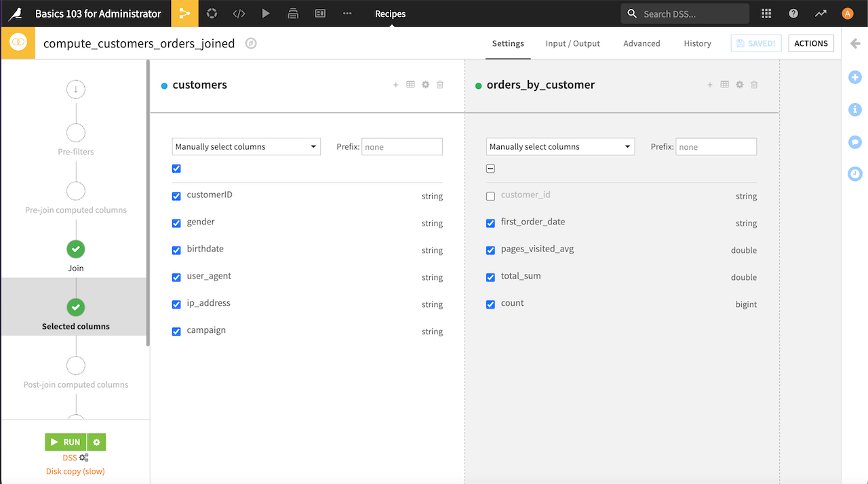This screenshot has height=484, width=868.
Task: Click the gear settings icon on the customers panel
Action: [x=425, y=84]
